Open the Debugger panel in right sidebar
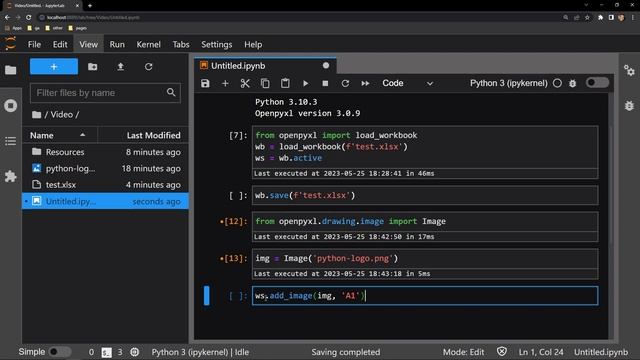Viewport: 640px width, 360px height. tap(629, 106)
